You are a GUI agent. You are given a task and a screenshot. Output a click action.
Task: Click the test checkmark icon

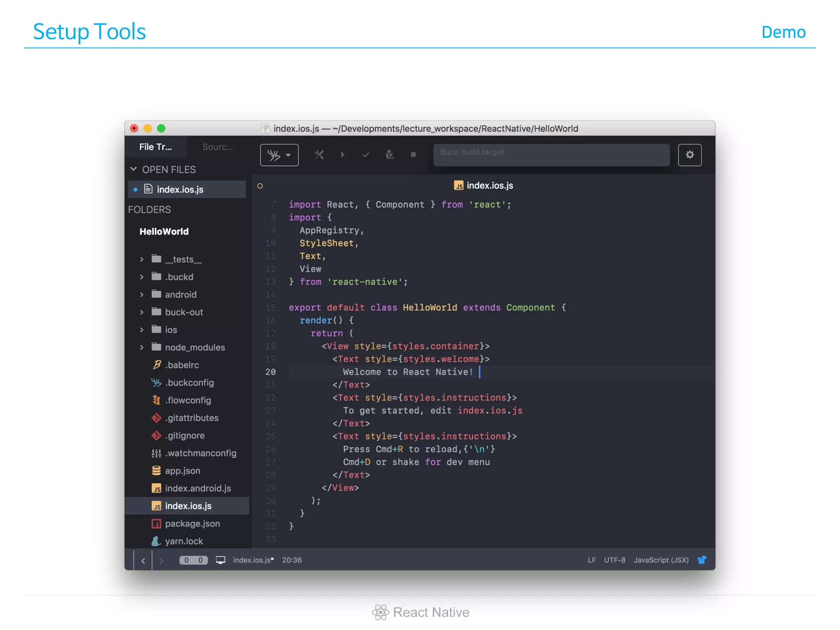366,155
